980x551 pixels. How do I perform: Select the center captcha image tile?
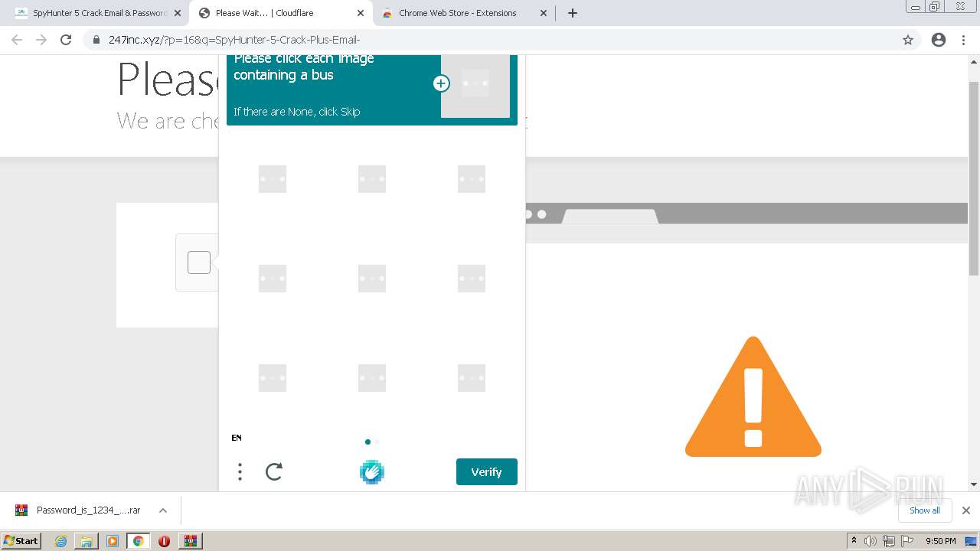point(372,279)
